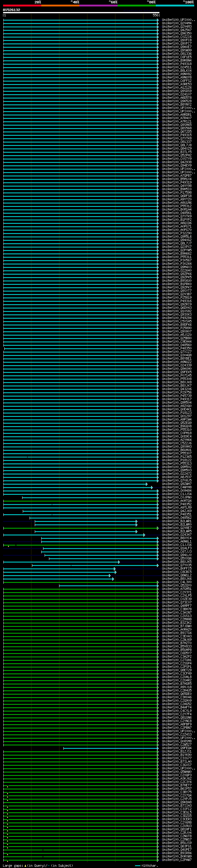Screen dimensions: 197x868
Task: Select the UniRef100_C2PAW7 label
Action: tap(177, 860)
